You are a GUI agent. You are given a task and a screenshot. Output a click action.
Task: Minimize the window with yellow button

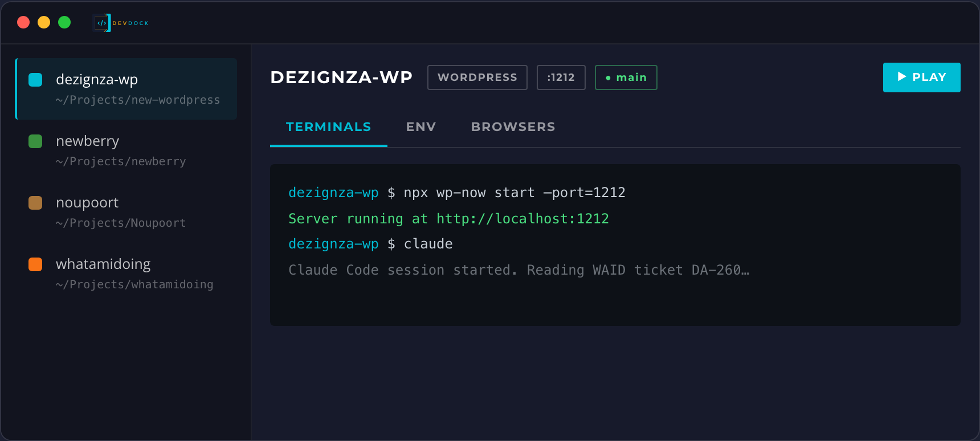tap(44, 22)
